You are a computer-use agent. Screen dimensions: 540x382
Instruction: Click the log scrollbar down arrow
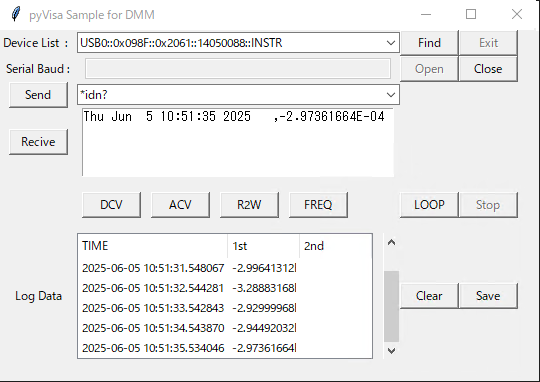pyautogui.click(x=391, y=351)
